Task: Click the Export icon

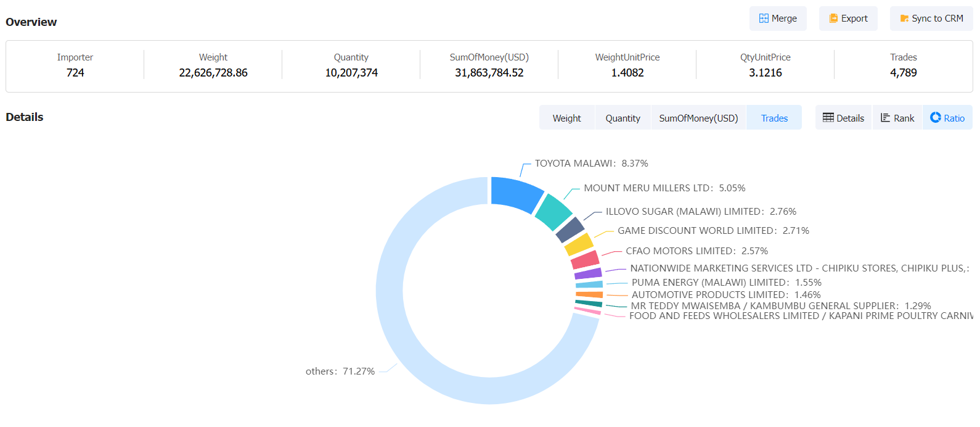Action: click(833, 19)
